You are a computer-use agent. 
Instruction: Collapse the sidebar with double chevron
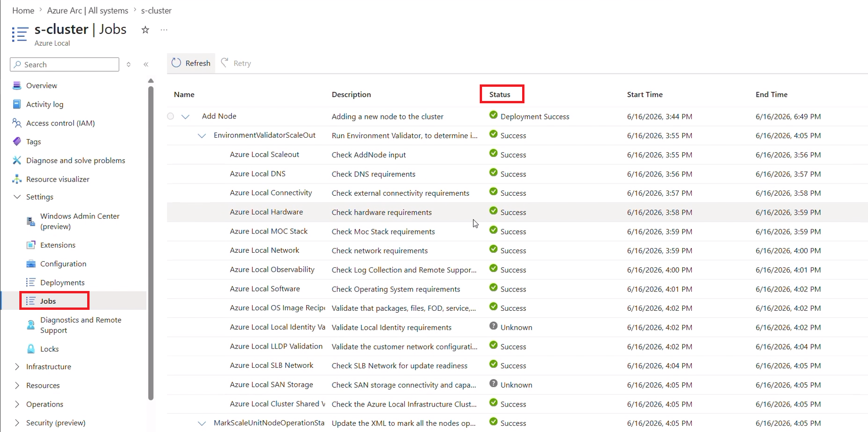(x=146, y=65)
